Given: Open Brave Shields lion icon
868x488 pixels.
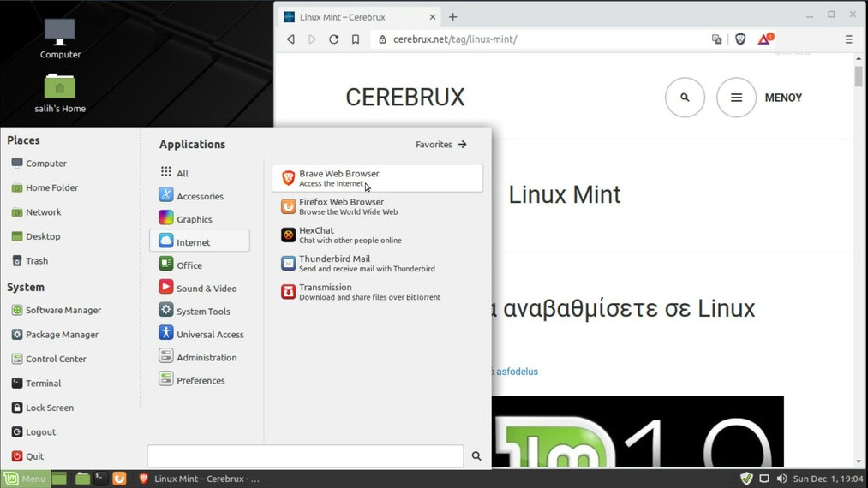Looking at the screenshot, I should (740, 39).
